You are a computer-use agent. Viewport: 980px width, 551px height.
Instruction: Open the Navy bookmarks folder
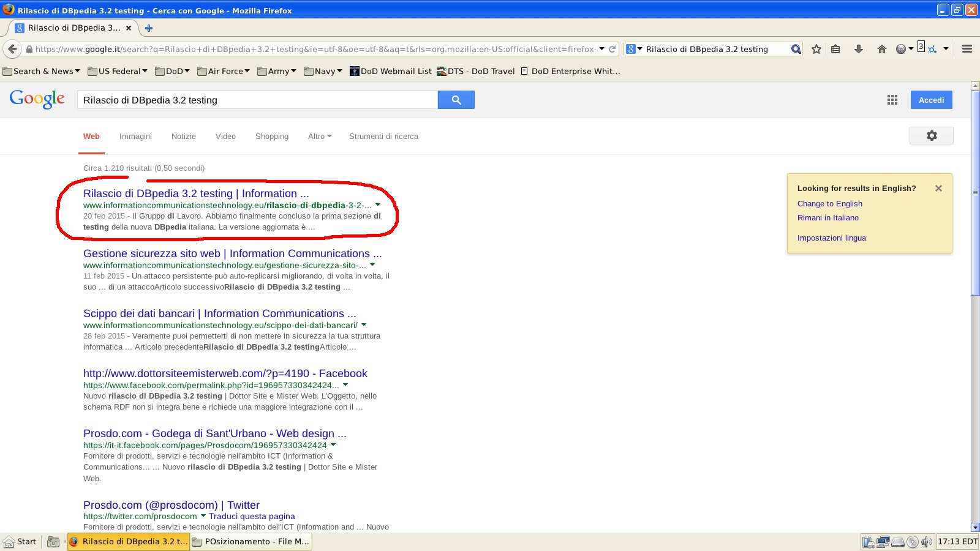point(323,71)
